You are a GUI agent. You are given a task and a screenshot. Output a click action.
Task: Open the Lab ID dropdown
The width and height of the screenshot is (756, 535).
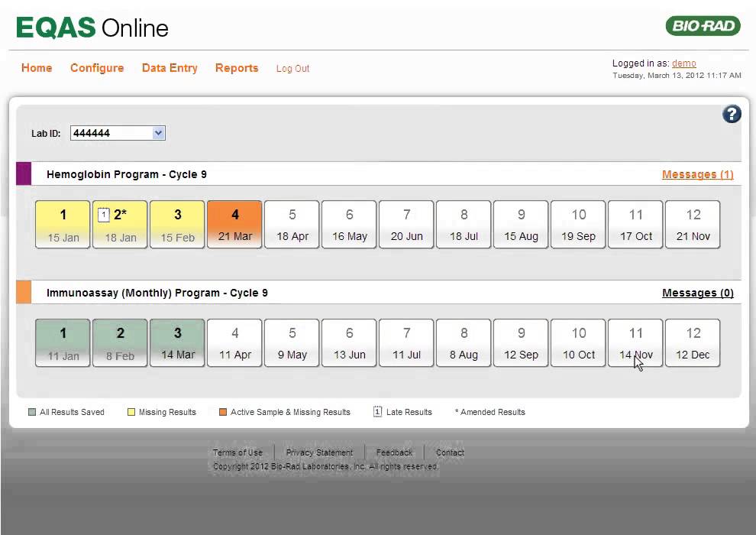118,133
